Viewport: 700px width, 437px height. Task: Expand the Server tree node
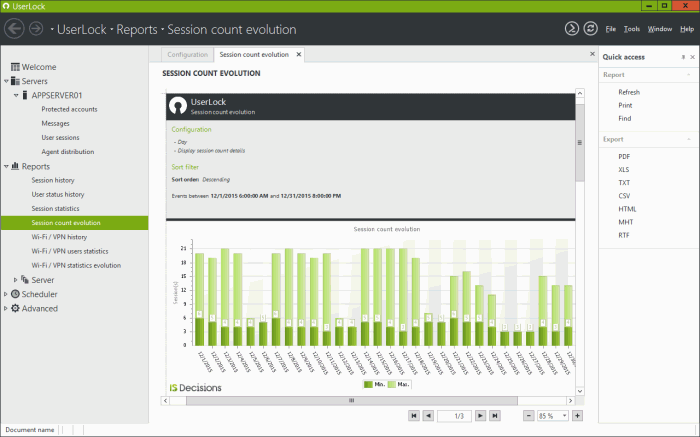16,280
